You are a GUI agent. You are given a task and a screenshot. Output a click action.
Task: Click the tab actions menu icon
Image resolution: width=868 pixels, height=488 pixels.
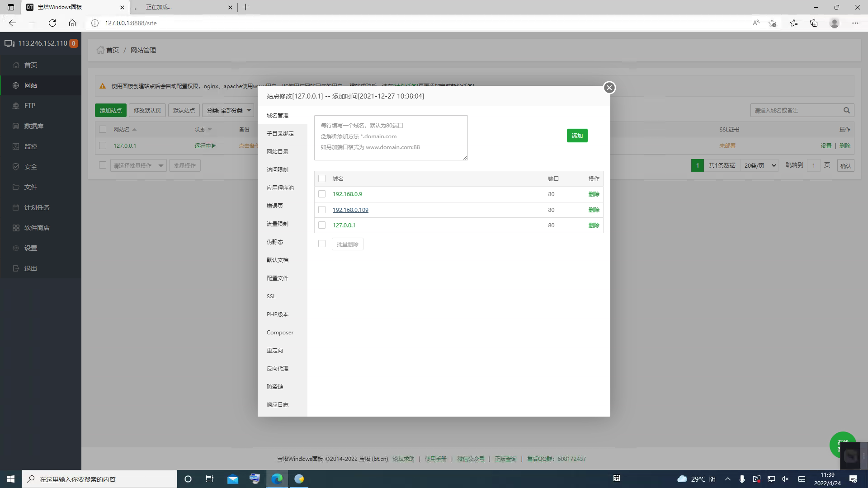pos(11,7)
